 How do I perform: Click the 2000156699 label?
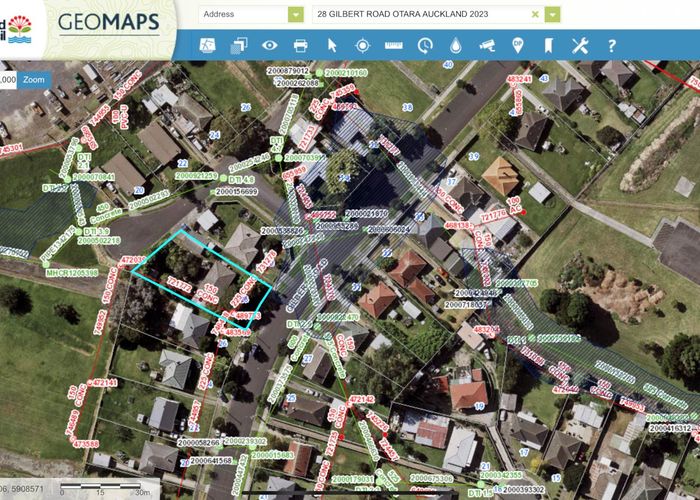coord(236,192)
